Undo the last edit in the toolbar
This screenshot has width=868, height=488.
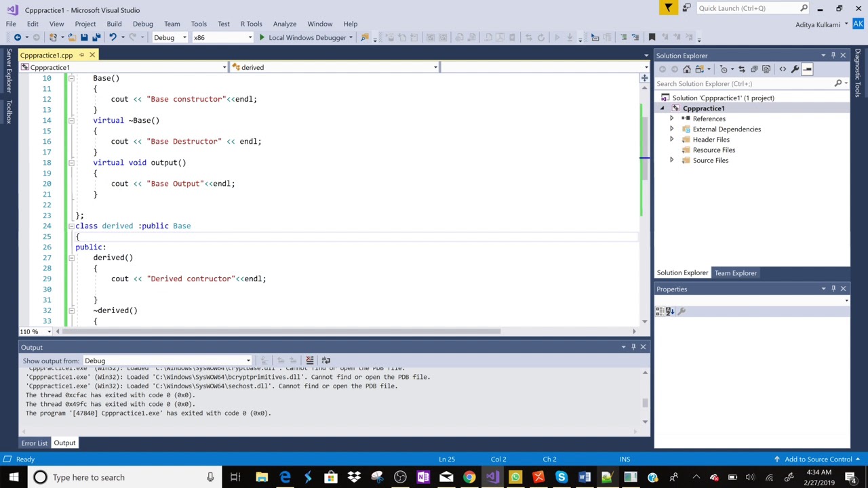[113, 37]
